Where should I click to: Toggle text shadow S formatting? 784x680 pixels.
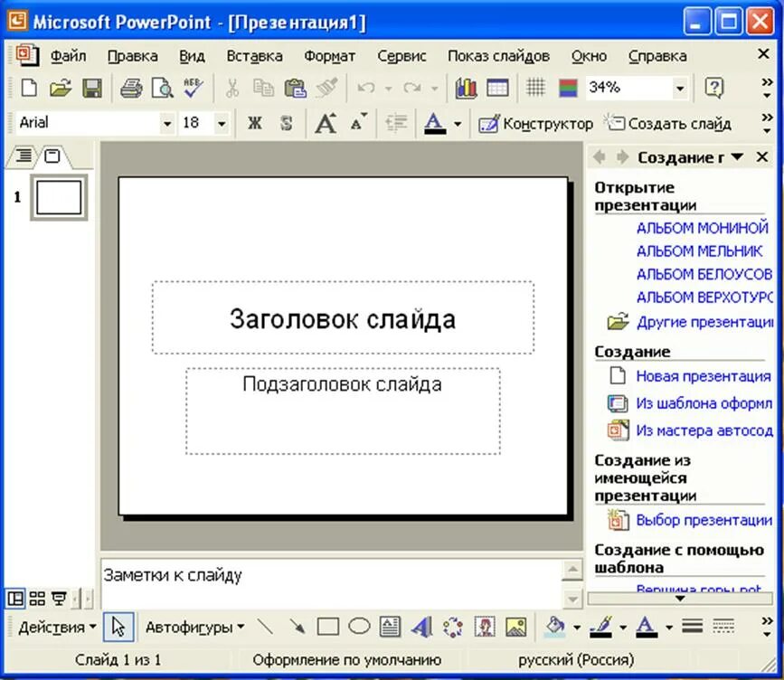click(x=287, y=123)
